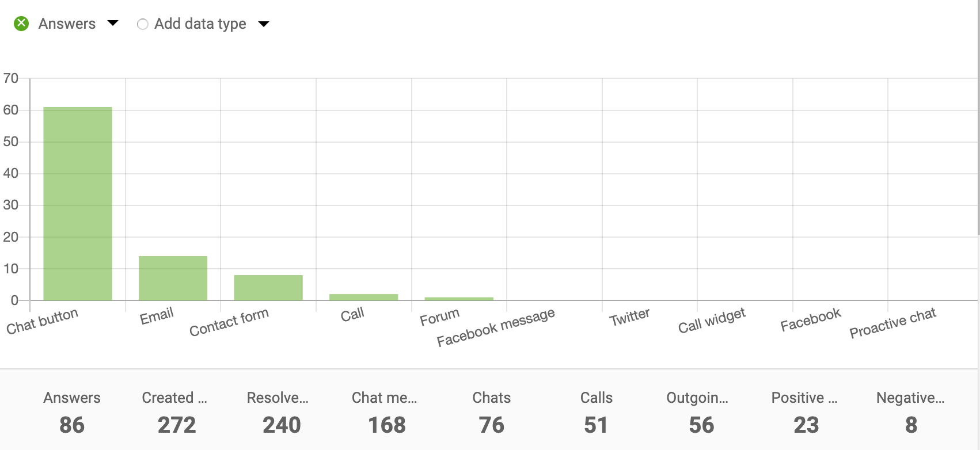Select the Created metric showing 272
Viewport: 980px width, 450px height.
[176, 411]
